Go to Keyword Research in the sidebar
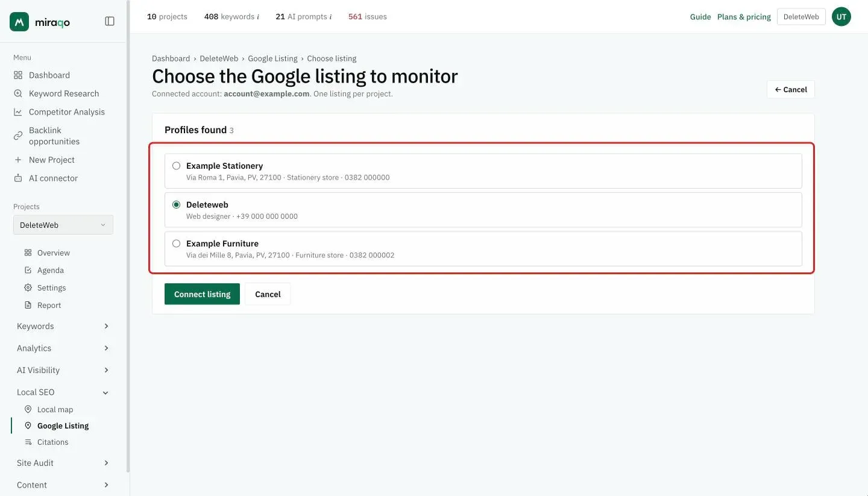This screenshot has height=496, width=868. click(63, 93)
